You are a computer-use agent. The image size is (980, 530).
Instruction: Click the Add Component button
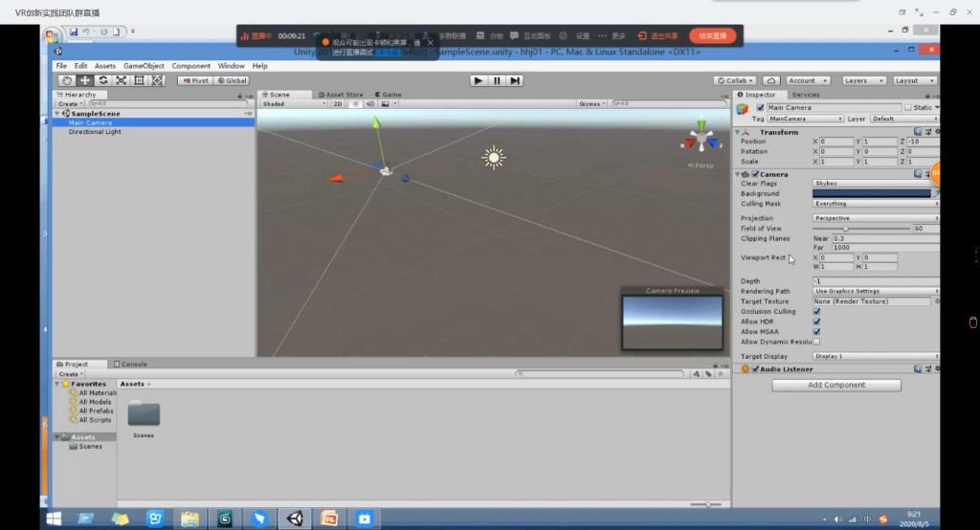tap(836, 385)
